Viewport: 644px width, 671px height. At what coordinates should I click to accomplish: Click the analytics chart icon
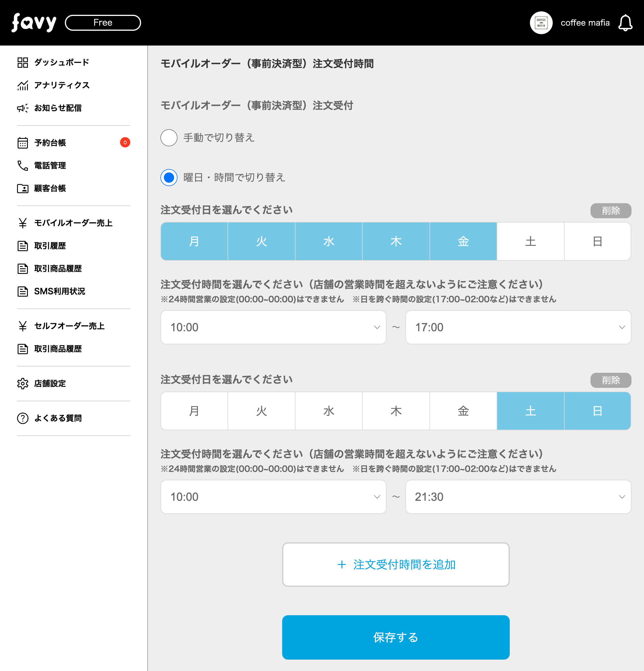(x=22, y=85)
